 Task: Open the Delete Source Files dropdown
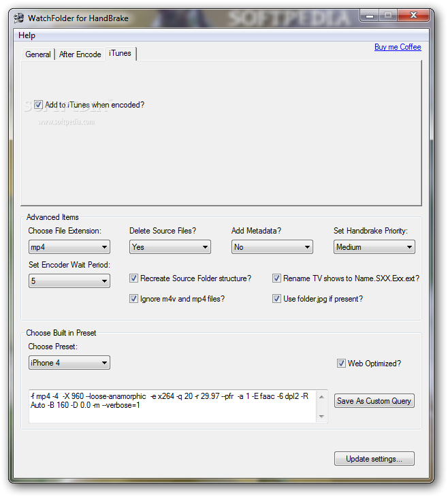(170, 247)
